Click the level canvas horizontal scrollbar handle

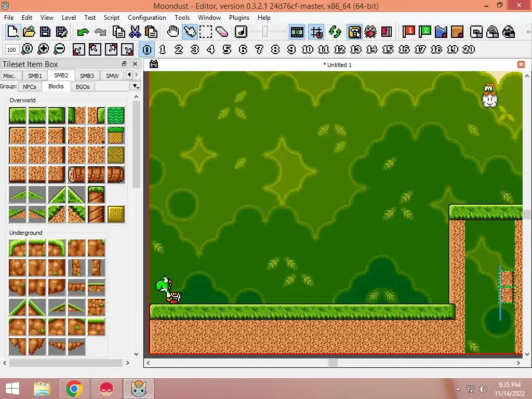333,363
